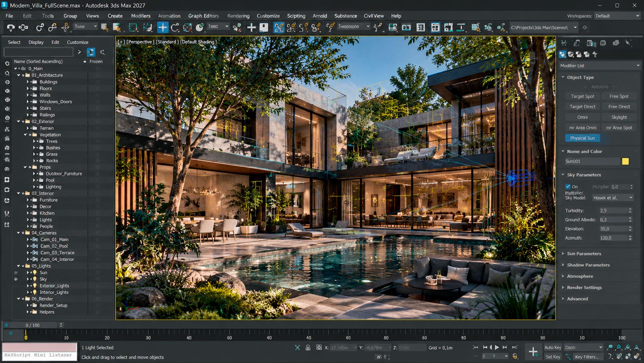Expand the Sun Parameters rollout
Viewport: 644px width, 363px height.
tap(584, 254)
